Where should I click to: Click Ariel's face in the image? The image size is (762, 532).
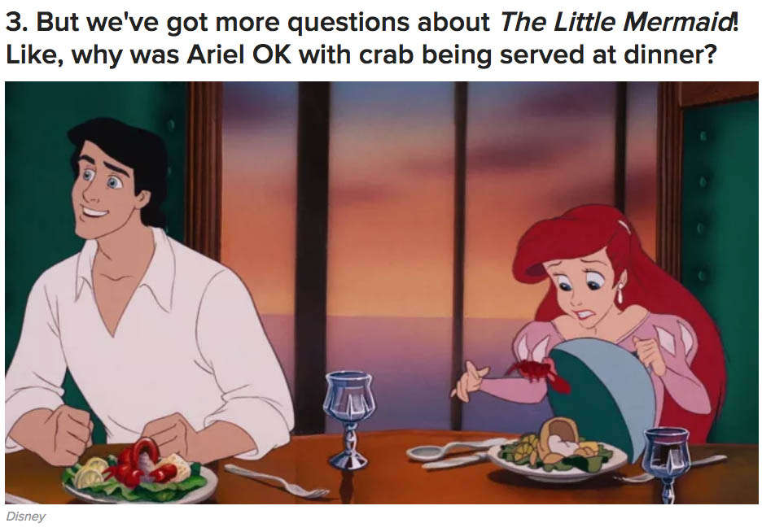[x=585, y=290]
